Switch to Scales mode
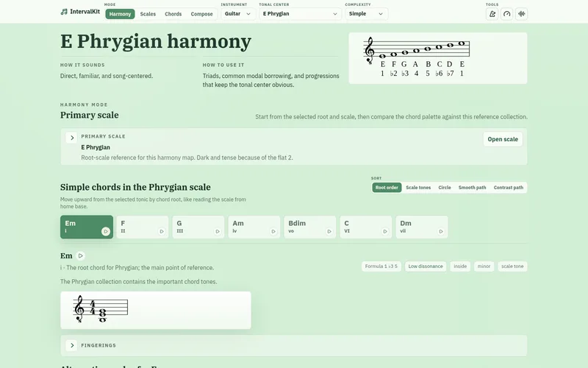 click(x=148, y=14)
